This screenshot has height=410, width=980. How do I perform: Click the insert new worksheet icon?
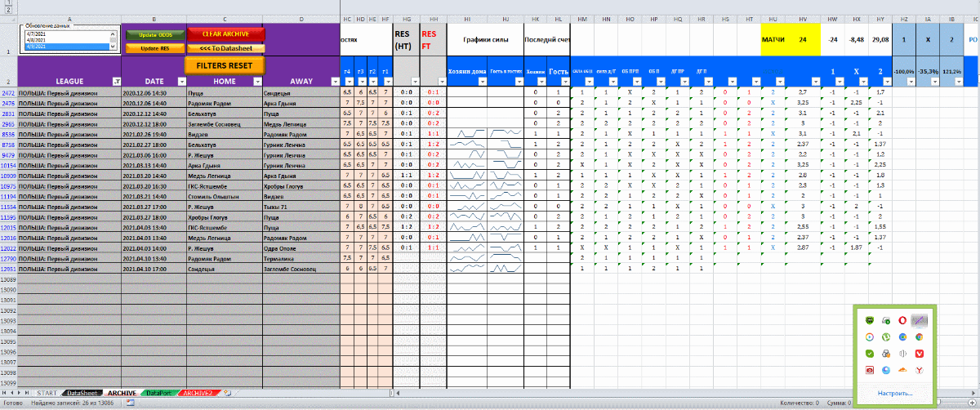point(229,393)
